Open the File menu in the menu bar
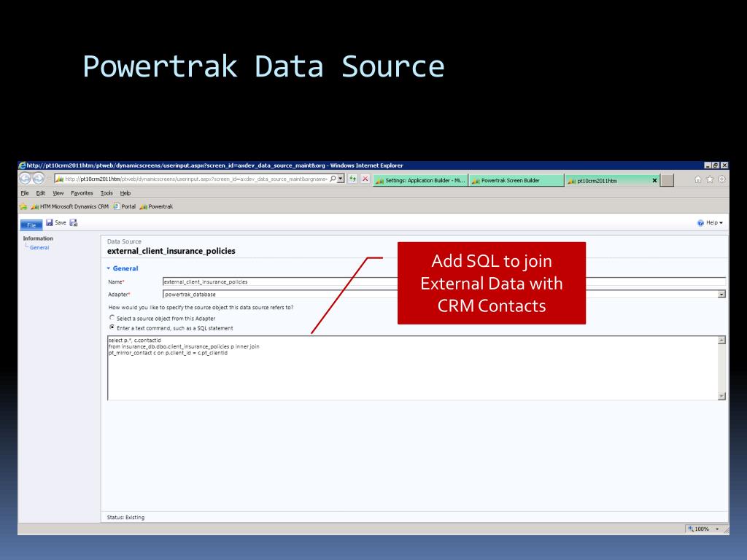 coord(25,193)
